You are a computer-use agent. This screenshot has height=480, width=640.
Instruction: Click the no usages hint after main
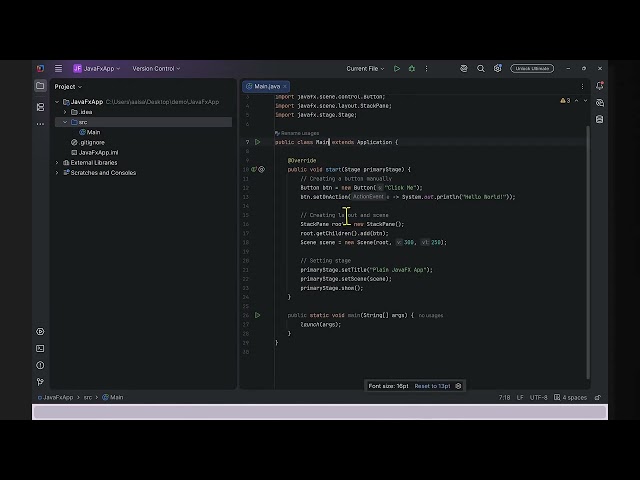point(431,316)
